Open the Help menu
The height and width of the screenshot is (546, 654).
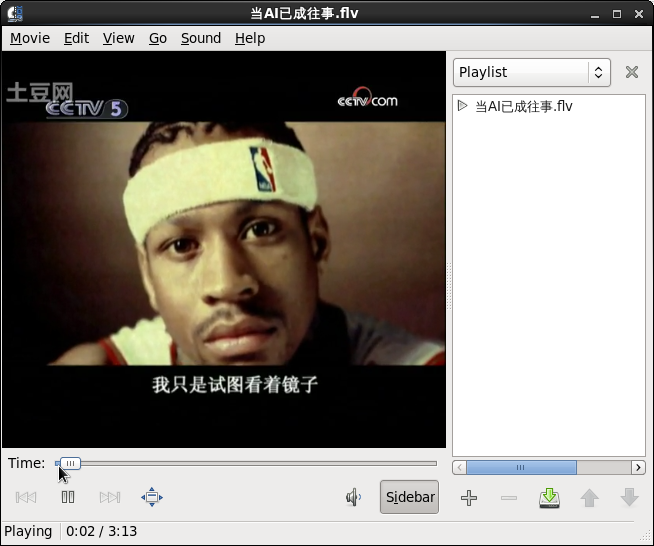click(250, 38)
